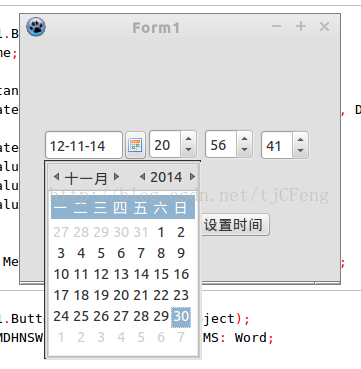Screen dimensions: 361x369
Task: Select greyed December day 7
Action: point(181,337)
